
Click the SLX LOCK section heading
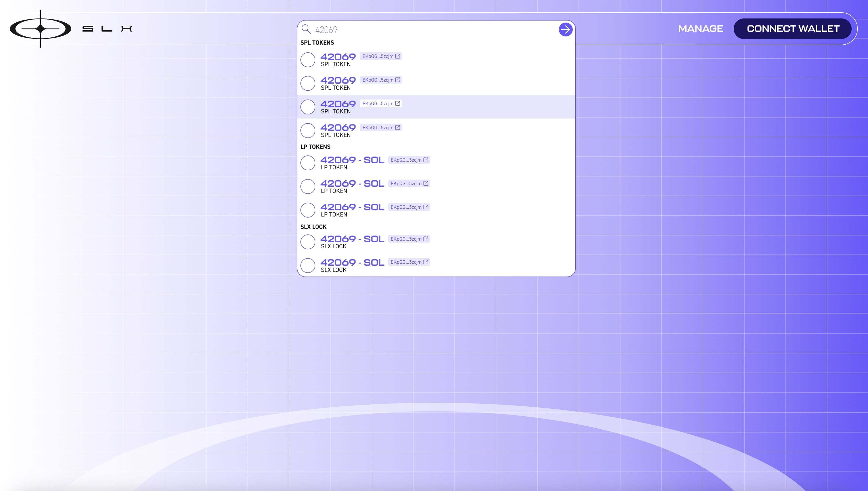pyautogui.click(x=313, y=227)
